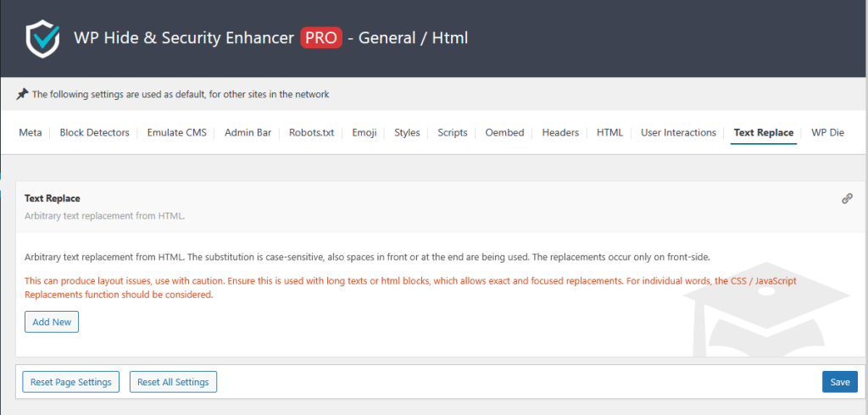The height and width of the screenshot is (415, 868).
Task: Click the red PRO badge
Action: [x=321, y=37]
